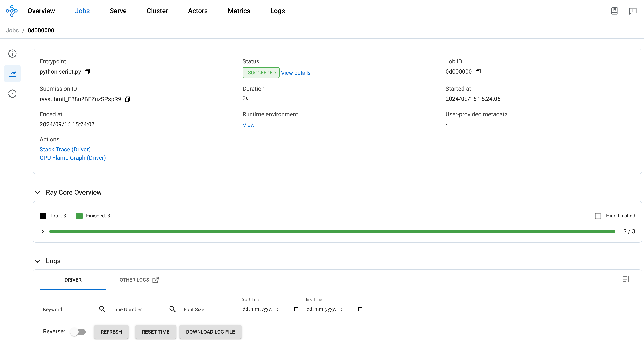Viewport: 644px width, 340px height.
Task: Expand the task progress bar breakdown
Action: [42, 231]
